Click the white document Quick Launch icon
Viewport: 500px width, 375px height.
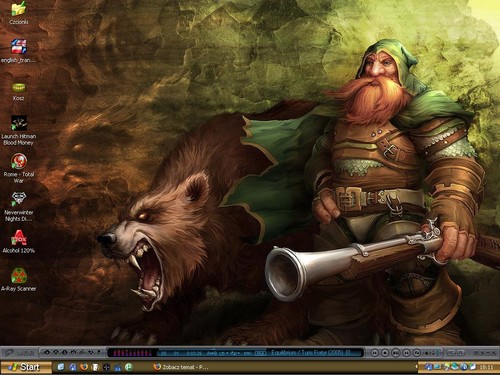95,367
